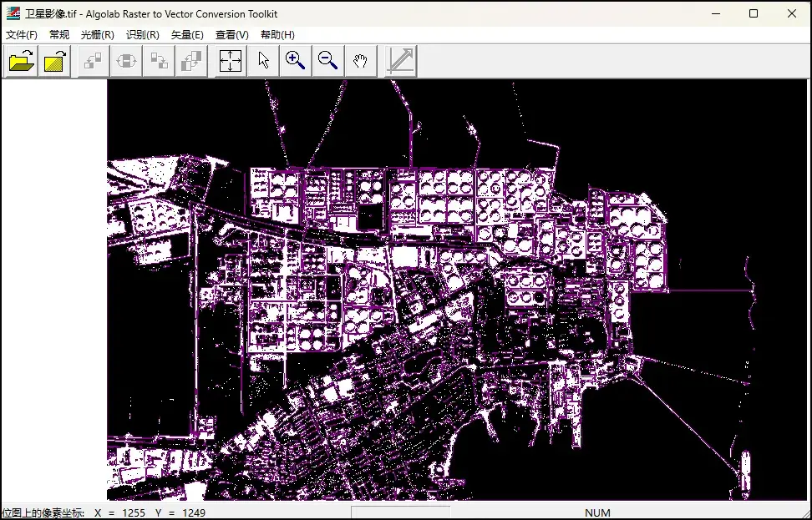This screenshot has width=812, height=520.
Task: Click the save file toolbar icon
Action: [55, 61]
